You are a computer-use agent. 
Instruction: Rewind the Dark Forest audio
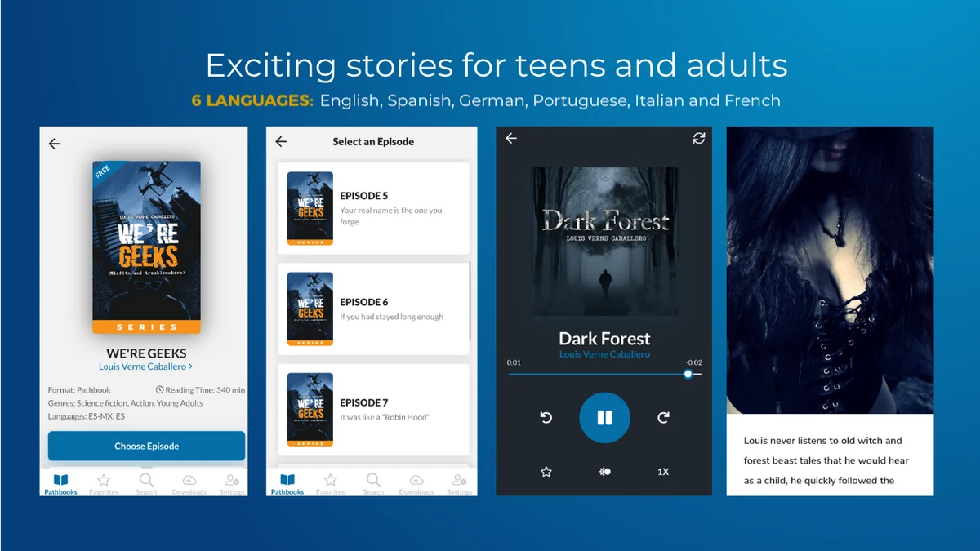(546, 418)
